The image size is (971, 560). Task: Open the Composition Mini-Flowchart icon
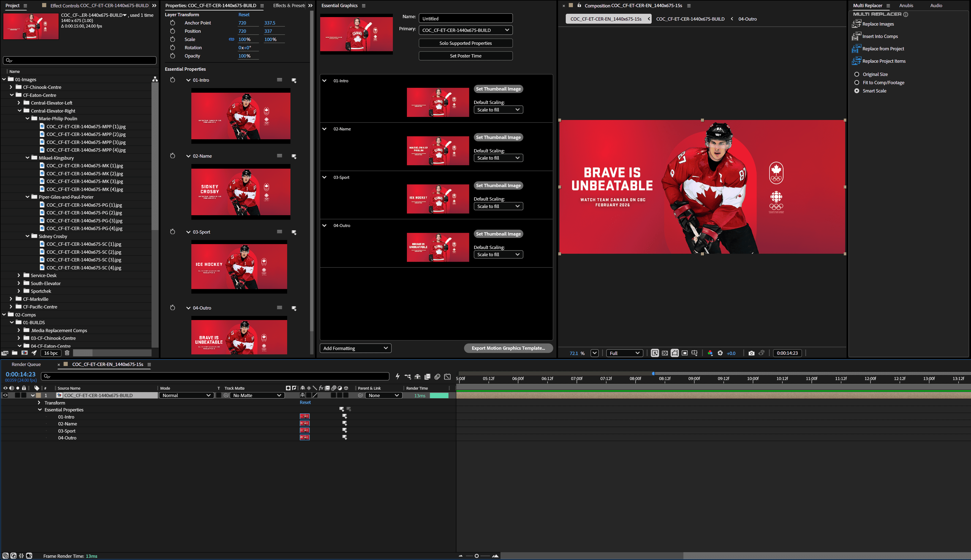click(x=408, y=377)
